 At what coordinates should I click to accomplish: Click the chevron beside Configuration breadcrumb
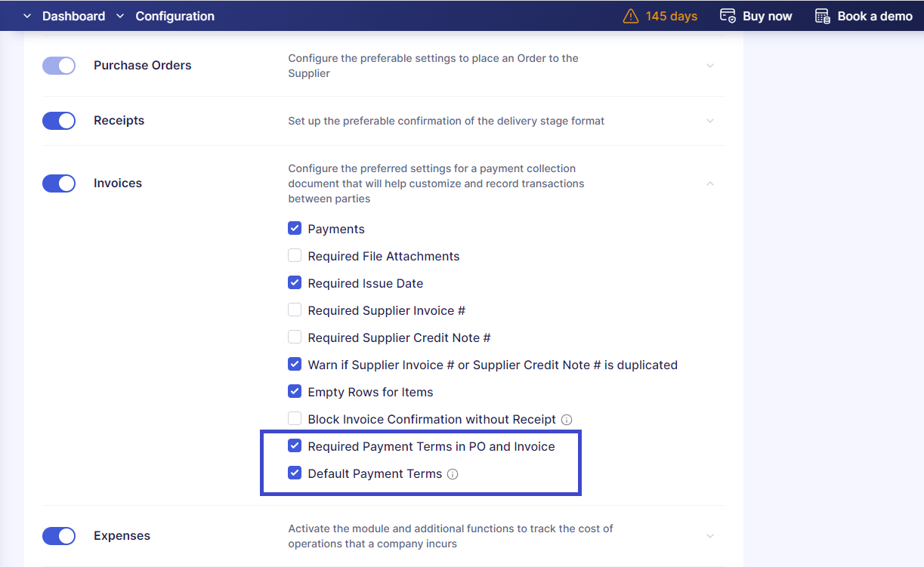point(119,15)
